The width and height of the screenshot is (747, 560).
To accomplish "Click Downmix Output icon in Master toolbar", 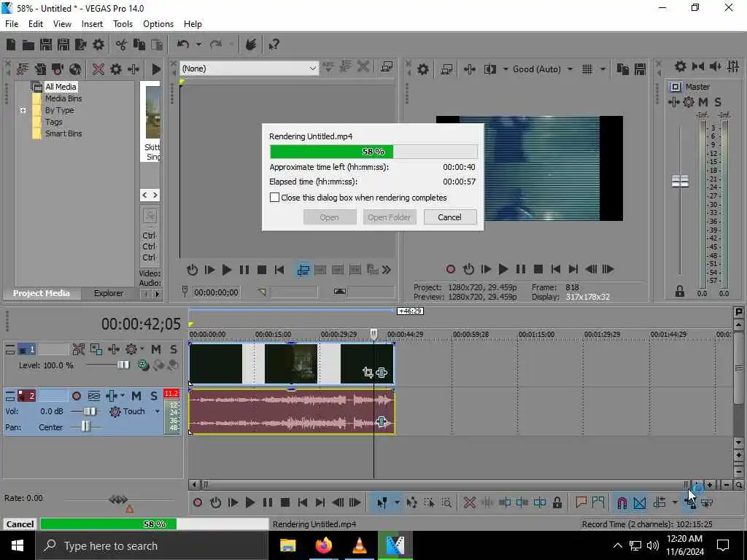I will click(x=698, y=66).
